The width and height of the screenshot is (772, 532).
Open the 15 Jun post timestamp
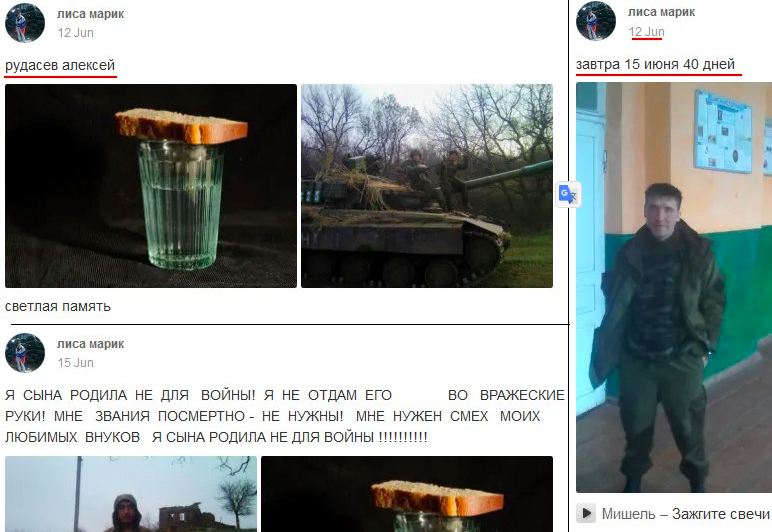75,363
